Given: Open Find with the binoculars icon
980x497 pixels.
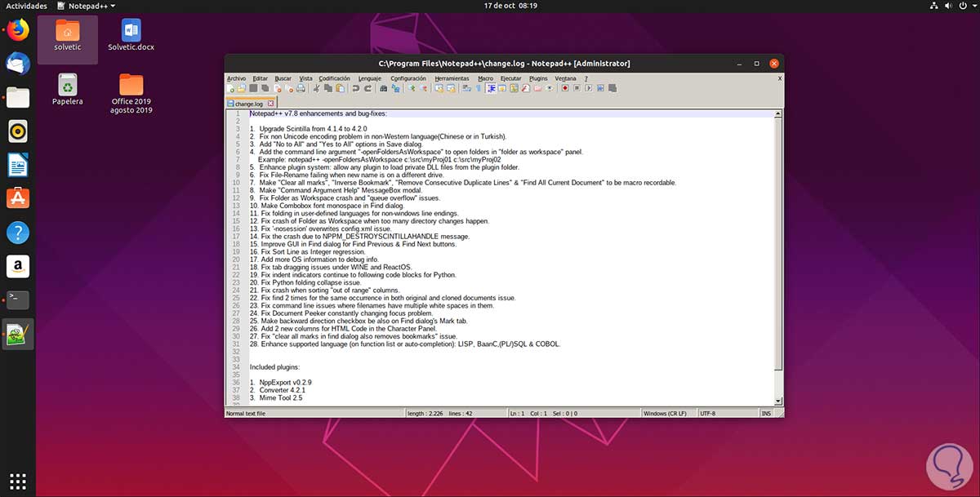Looking at the screenshot, I should click(384, 88).
